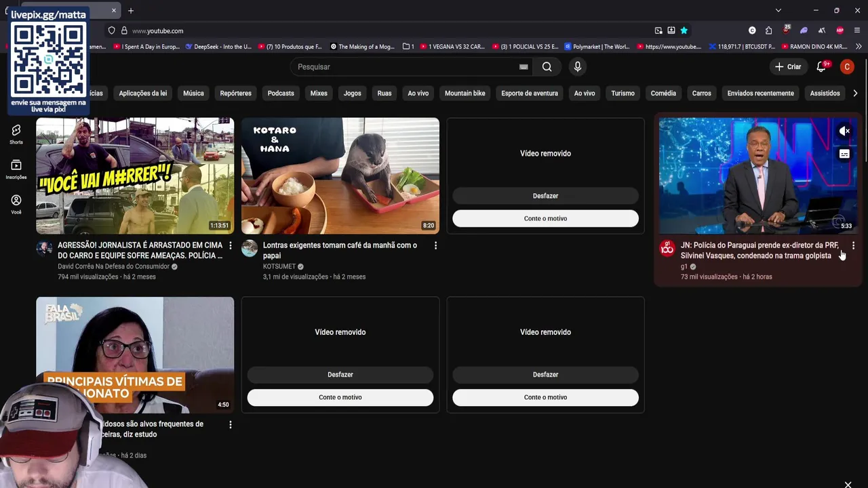Select the Enviados recentemente chip

pyautogui.click(x=760, y=94)
